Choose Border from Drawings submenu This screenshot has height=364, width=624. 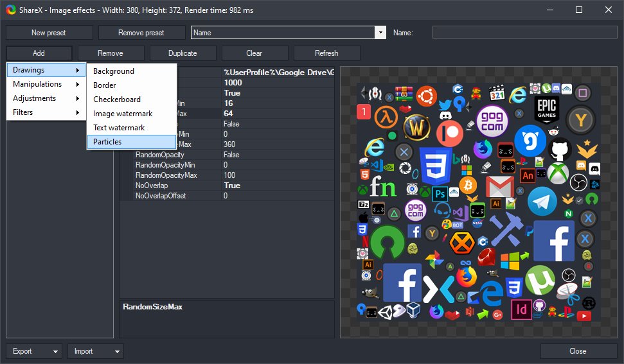click(x=132, y=85)
